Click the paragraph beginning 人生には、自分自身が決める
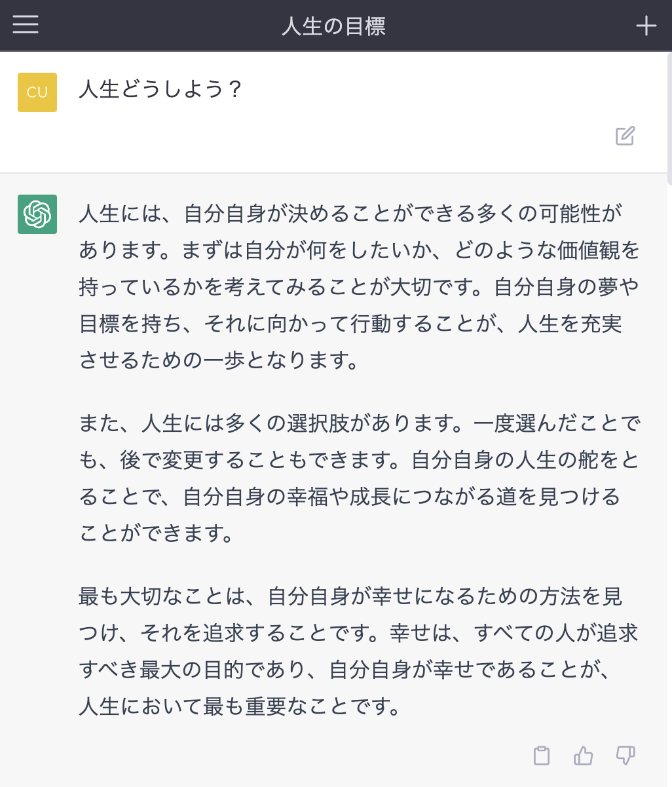Image resolution: width=672 pixels, height=787 pixels. pyautogui.click(x=360, y=287)
